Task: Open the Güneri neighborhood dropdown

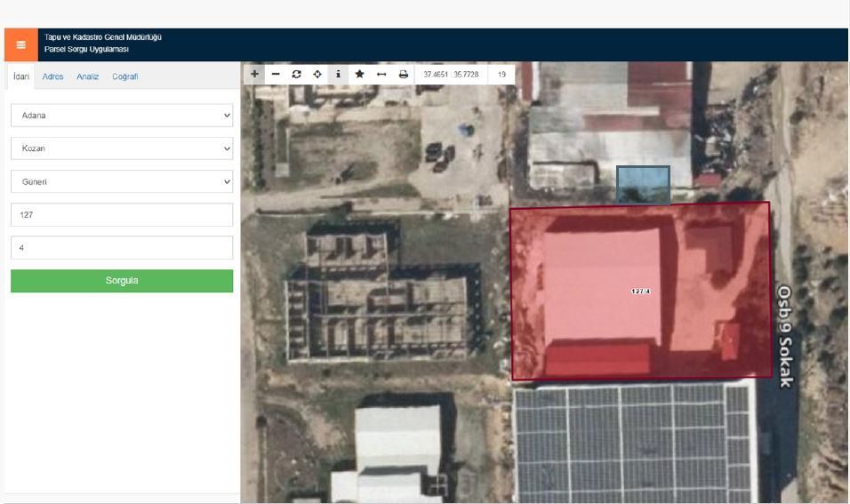Action: click(x=122, y=181)
